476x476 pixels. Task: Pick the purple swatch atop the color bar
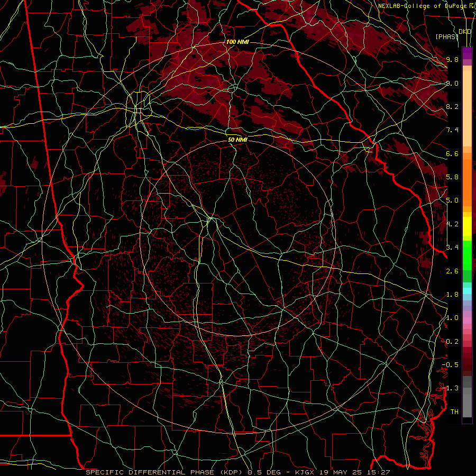(x=467, y=53)
